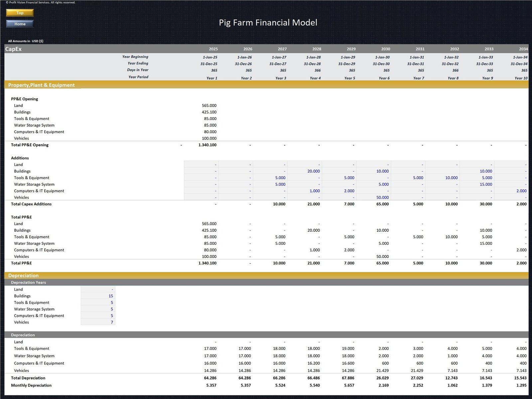Viewport: 532px width, 399px height.
Task: Select Total Capex Additions value for 2030
Action: click(x=382, y=204)
